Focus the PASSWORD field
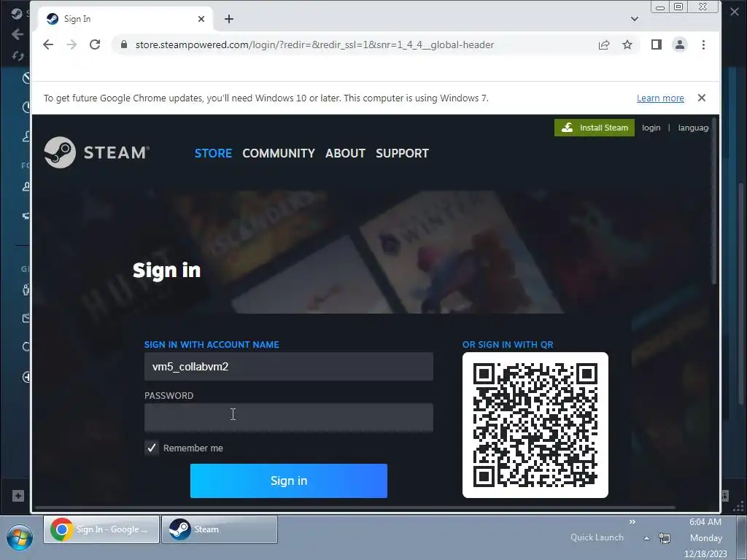This screenshot has width=747, height=560. 289,418
